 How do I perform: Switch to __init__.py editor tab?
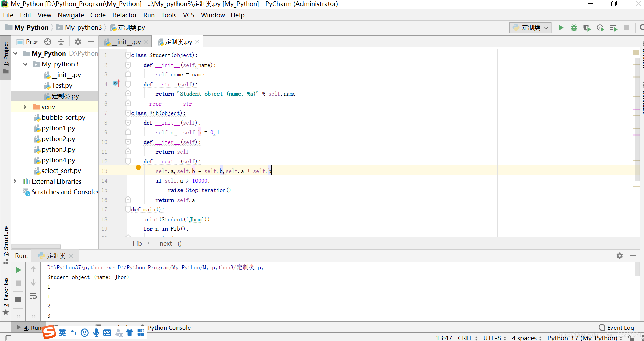[x=126, y=42]
